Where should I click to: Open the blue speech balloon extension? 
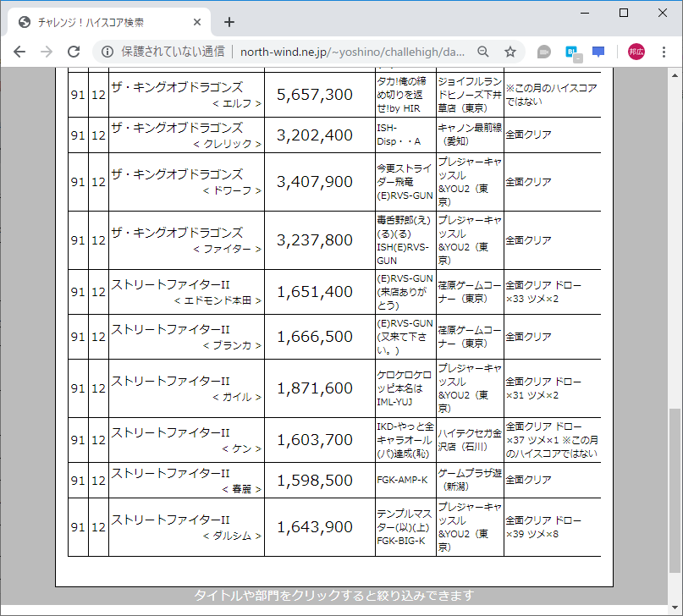coord(598,52)
